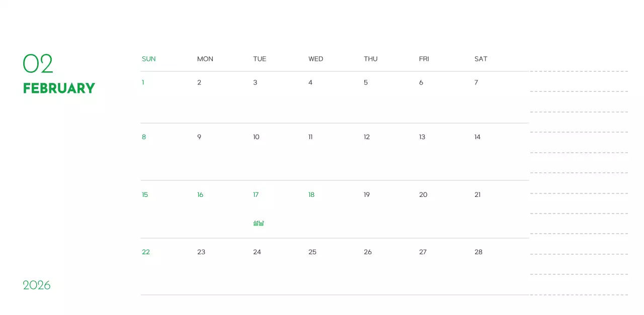Viewport: 644px width, 315px height.
Task: Click the MON column header
Action: pyautogui.click(x=205, y=59)
